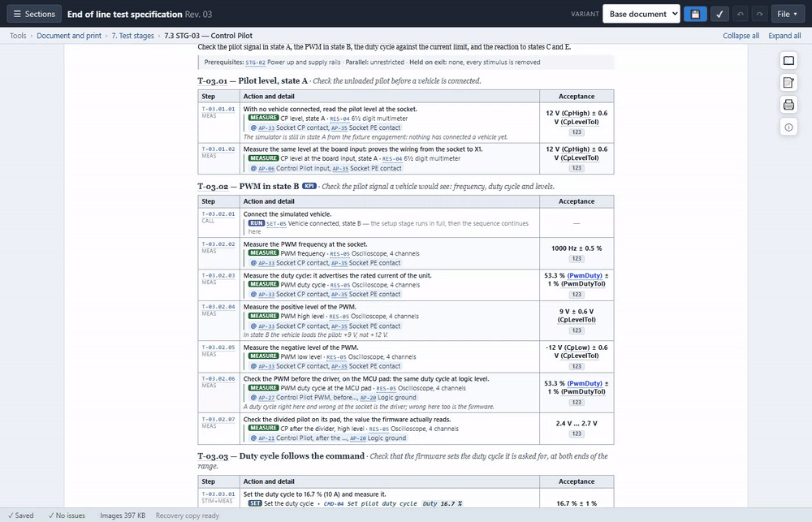Navigate to Document and print breadcrumb
Screen dimensions: 812x522
point(69,36)
